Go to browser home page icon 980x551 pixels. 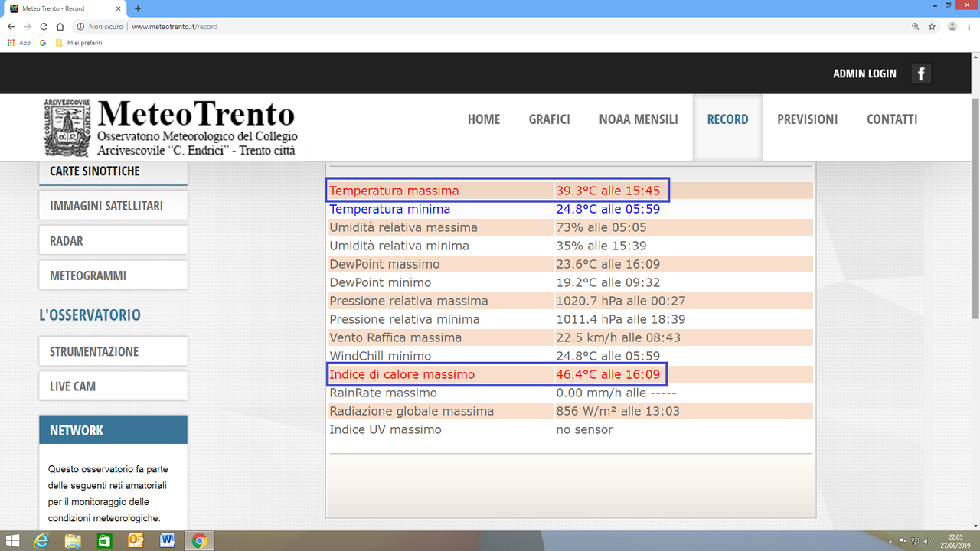tap(60, 26)
